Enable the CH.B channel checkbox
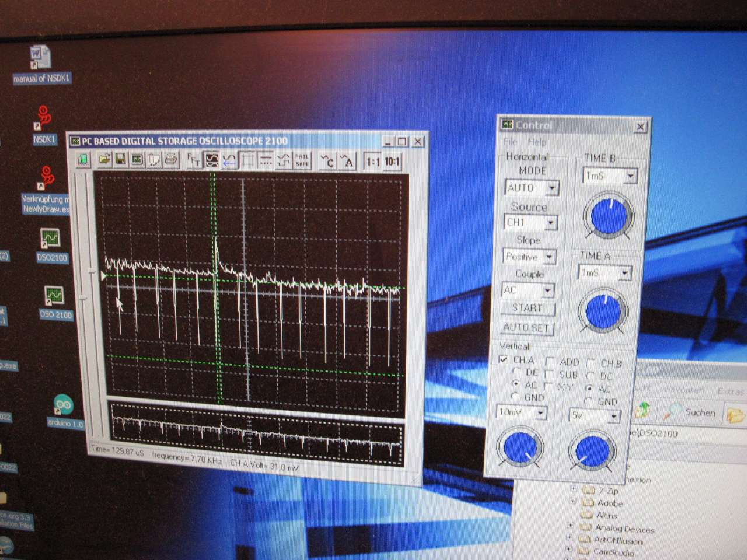Viewport: 747px width, 560px height. pos(591,363)
